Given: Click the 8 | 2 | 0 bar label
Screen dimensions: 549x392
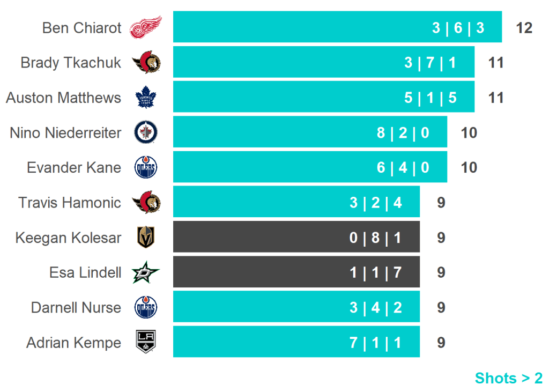Looking at the screenshot, I should click(403, 133).
